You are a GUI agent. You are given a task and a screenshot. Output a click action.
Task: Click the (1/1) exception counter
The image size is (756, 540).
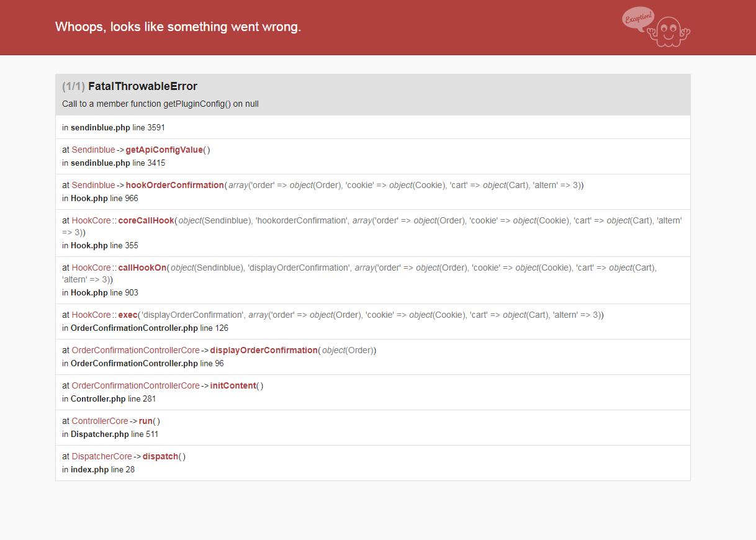coord(73,86)
